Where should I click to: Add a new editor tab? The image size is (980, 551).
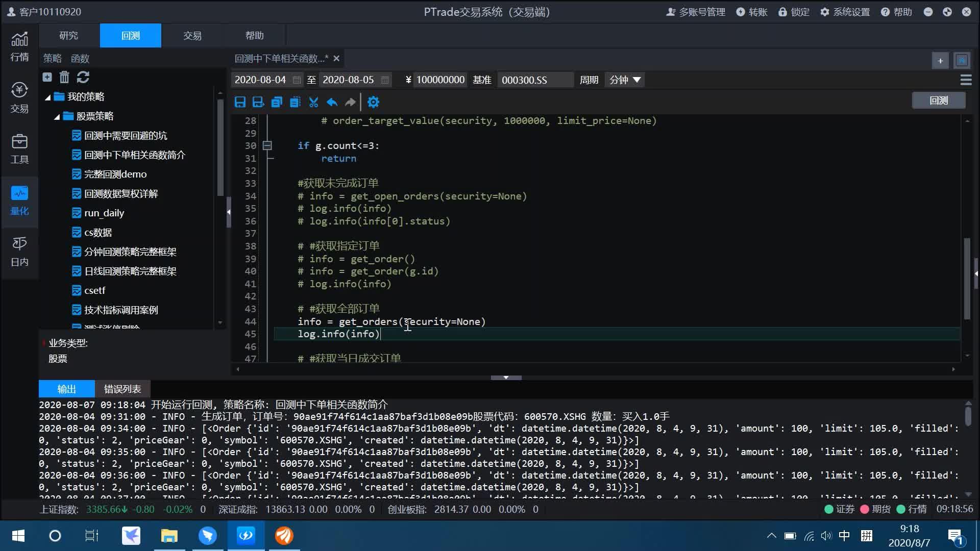[940, 61]
